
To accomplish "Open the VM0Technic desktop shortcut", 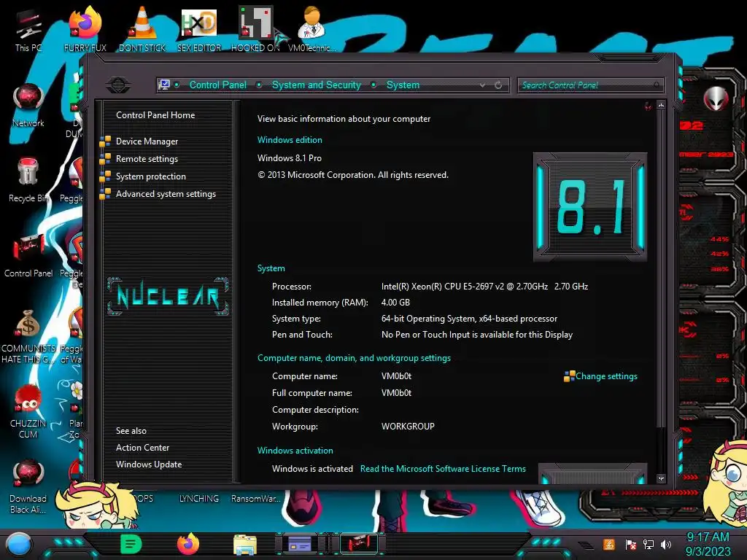I will coord(311,28).
